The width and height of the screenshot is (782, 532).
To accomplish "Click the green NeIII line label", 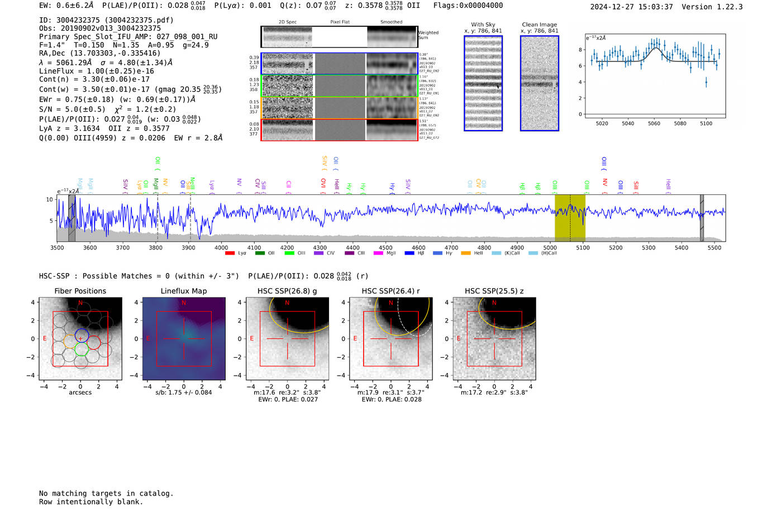I will point(192,185).
